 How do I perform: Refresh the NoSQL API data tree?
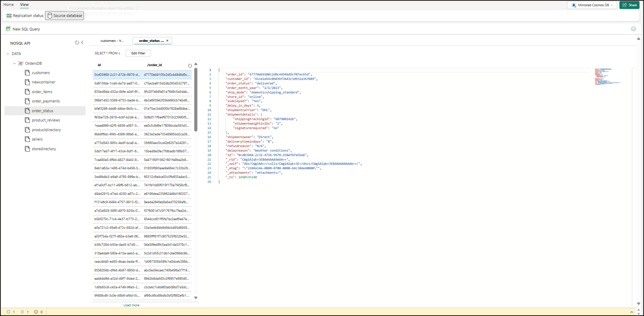[77, 43]
